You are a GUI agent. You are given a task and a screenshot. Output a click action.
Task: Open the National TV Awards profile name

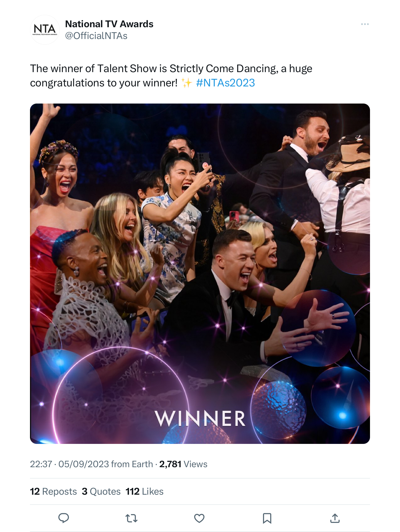[x=109, y=24]
